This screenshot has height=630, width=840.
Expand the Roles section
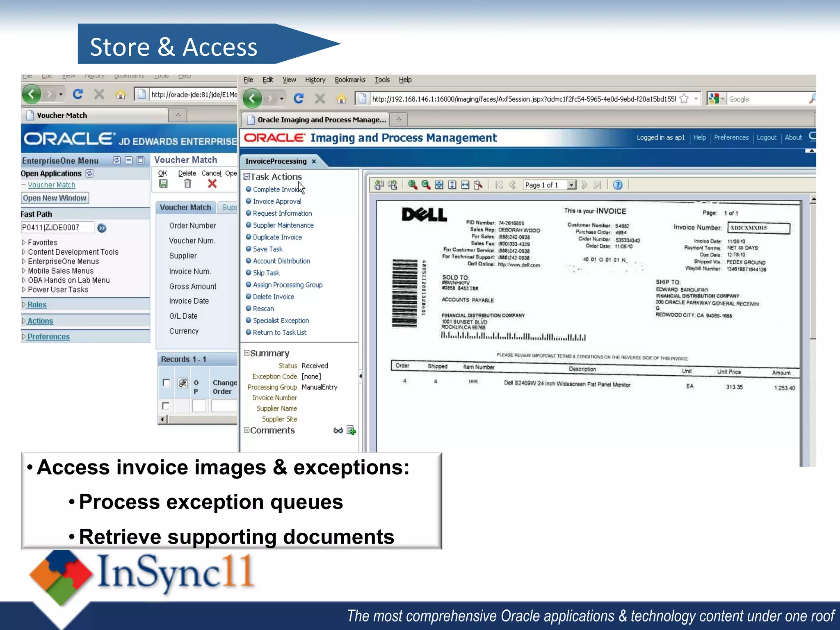coord(24,304)
